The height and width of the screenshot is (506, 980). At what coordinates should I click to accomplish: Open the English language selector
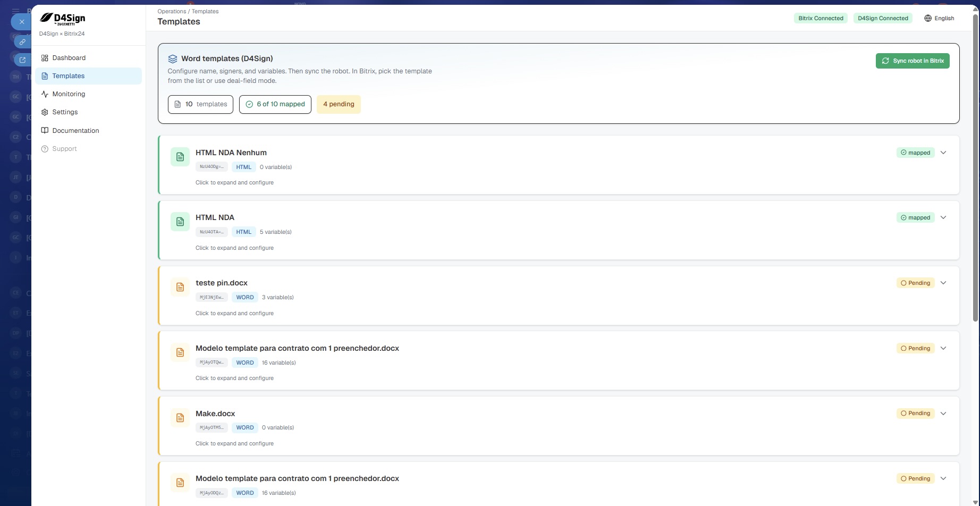point(939,18)
